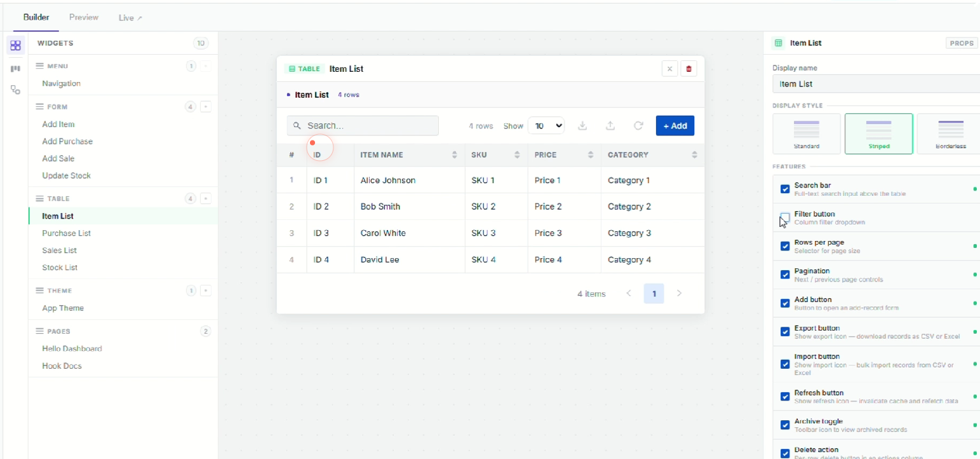Add a widget with the MENU group plus button
This screenshot has width=980, height=459.
pos(205,66)
